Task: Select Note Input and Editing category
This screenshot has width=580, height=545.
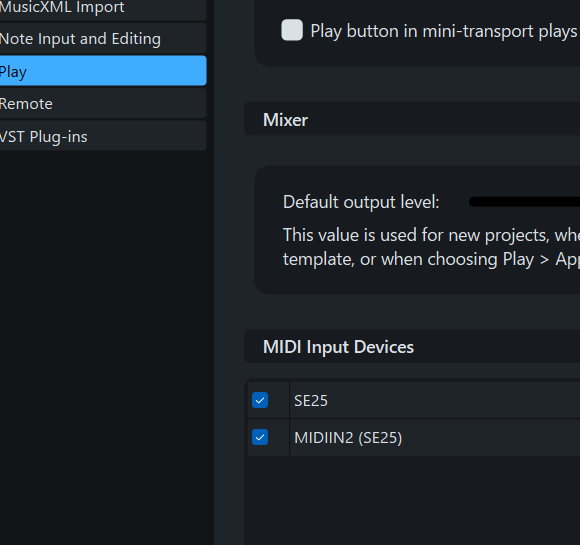Action: (103, 38)
